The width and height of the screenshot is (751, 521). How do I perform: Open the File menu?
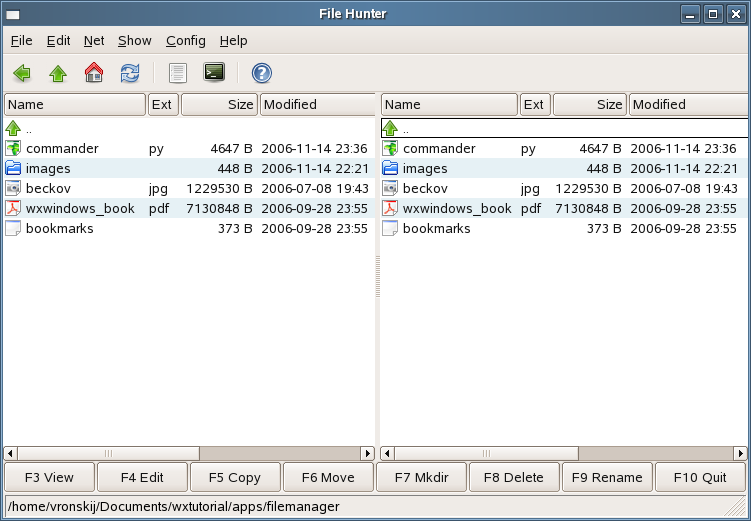click(x=21, y=41)
